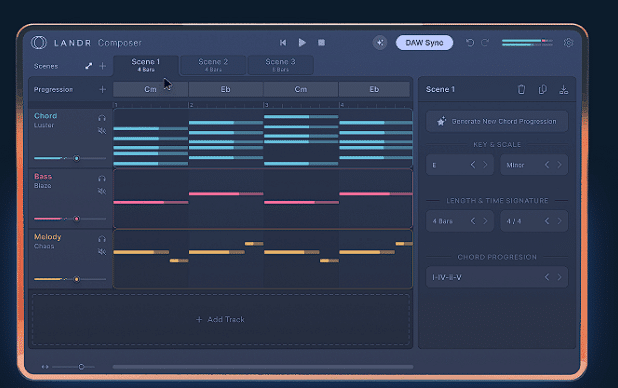The height and width of the screenshot is (388, 618).
Task: Delete Scene 1 with trash icon
Action: [521, 90]
